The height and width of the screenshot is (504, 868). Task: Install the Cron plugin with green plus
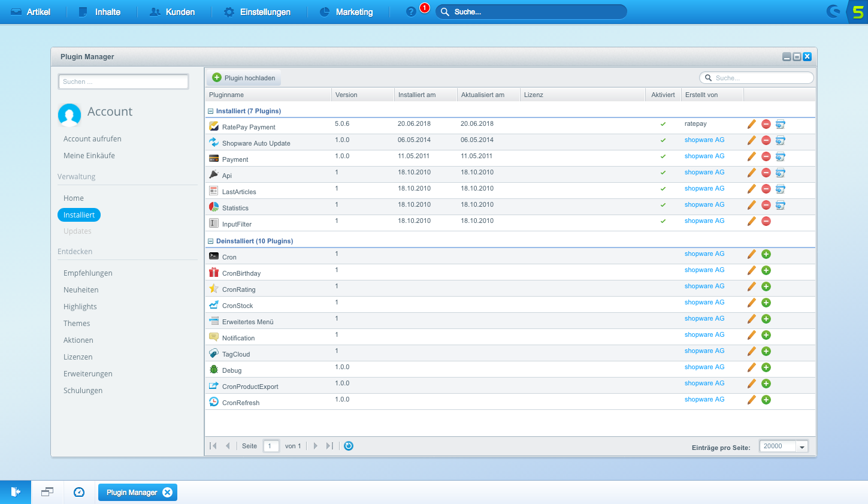766,254
